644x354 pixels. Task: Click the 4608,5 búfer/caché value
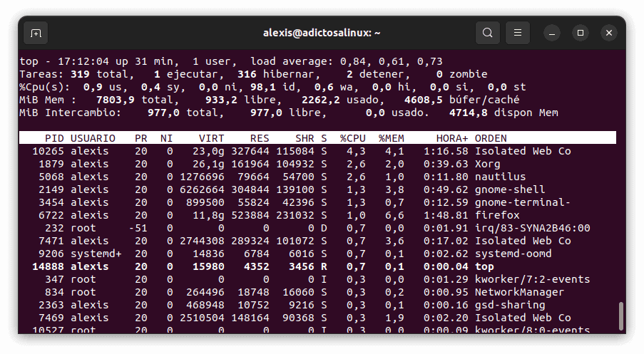(424, 100)
